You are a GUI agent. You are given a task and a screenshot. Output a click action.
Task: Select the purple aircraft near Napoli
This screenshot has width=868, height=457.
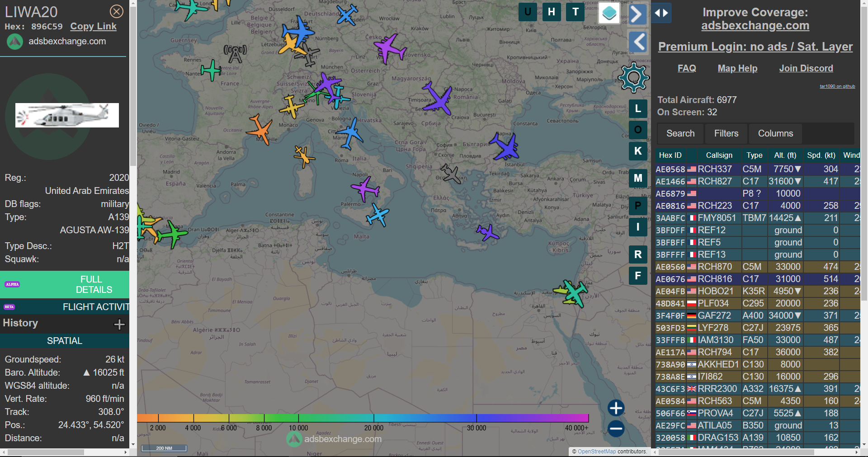(365, 188)
